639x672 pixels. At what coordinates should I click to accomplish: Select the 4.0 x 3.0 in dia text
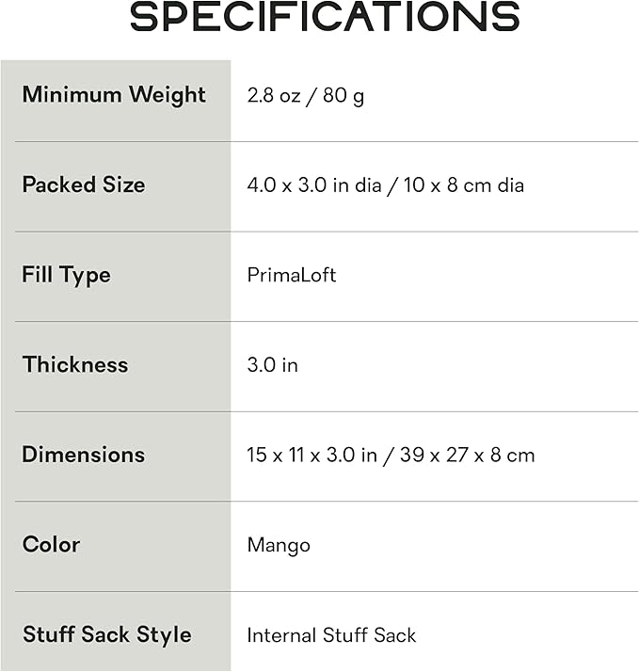point(314,185)
